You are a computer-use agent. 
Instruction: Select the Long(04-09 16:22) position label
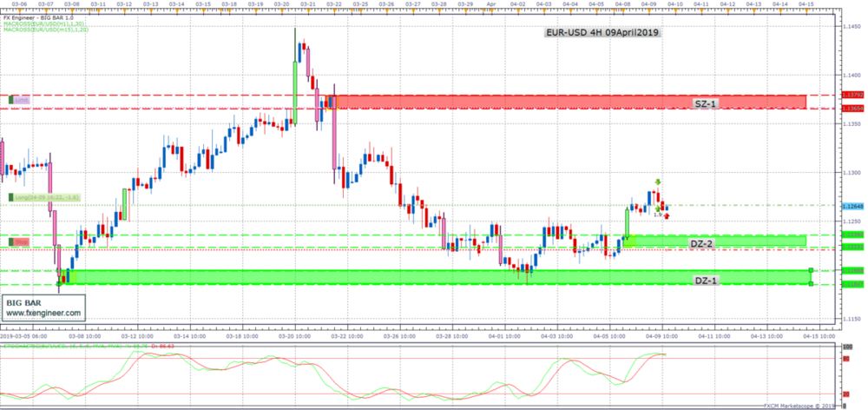point(45,197)
